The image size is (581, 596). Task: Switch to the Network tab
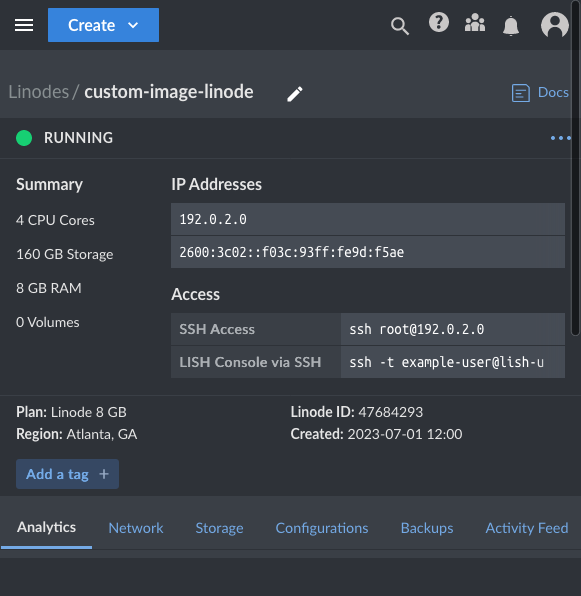click(x=136, y=528)
